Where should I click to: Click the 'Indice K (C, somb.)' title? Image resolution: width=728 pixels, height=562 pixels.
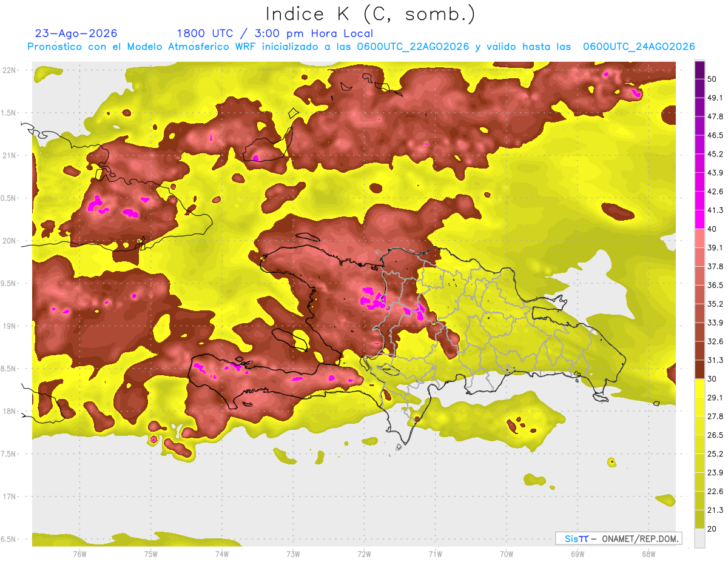coord(371,14)
